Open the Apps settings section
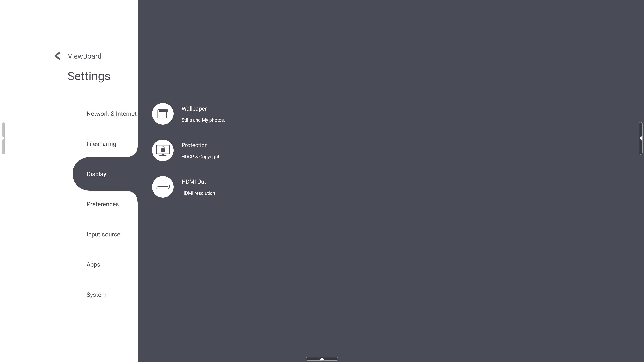This screenshot has width=644, height=362. 93,264
